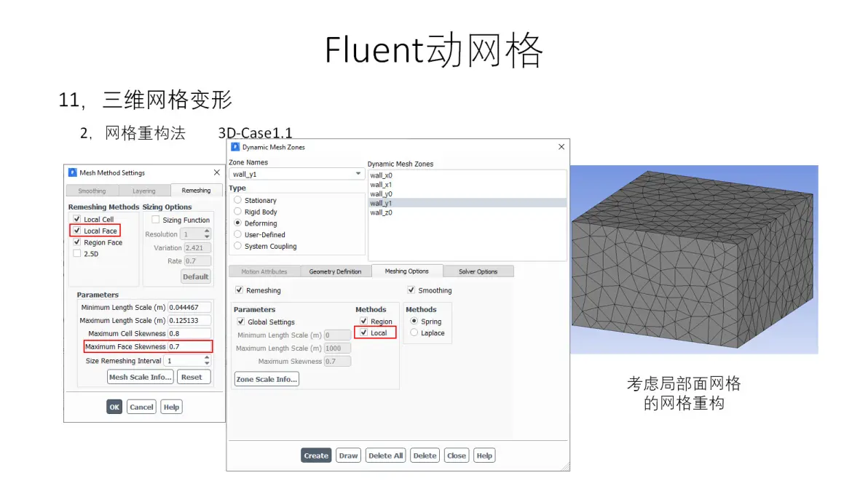Click the Mesh Scale Info button
The width and height of the screenshot is (868, 486).
click(140, 377)
